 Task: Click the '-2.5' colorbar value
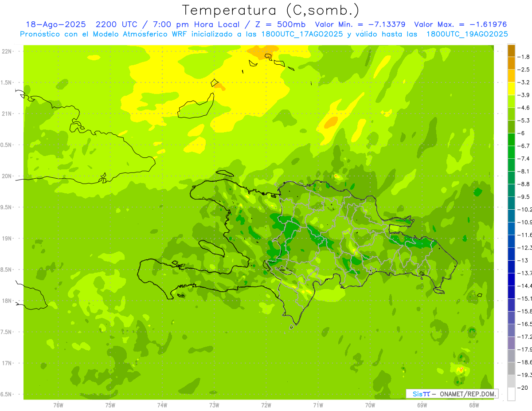tap(524, 70)
